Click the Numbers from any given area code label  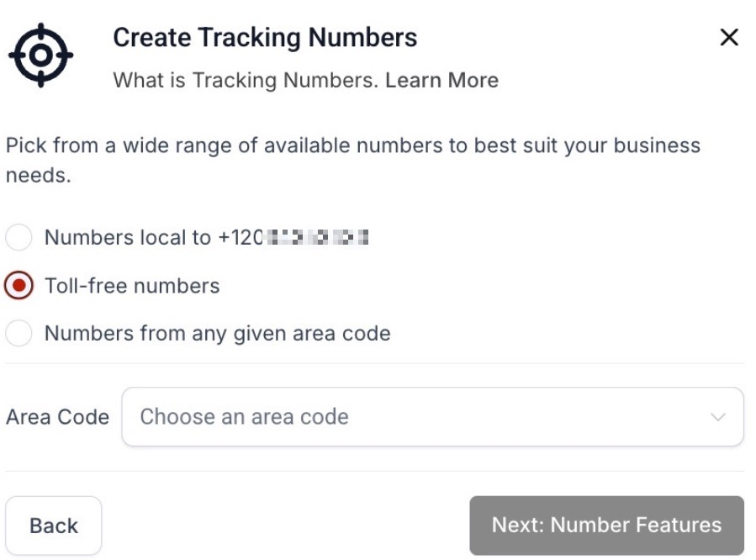tap(217, 334)
